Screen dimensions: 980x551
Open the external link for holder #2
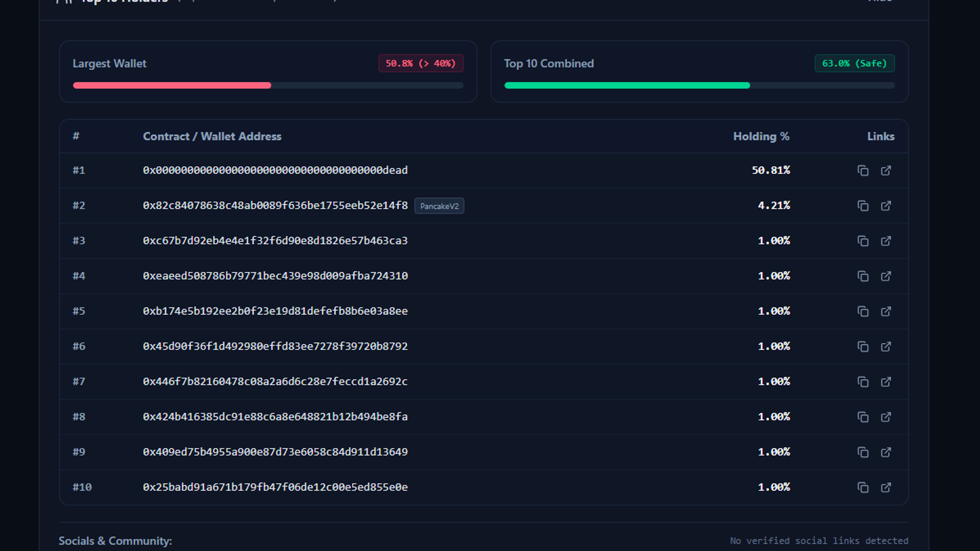click(x=886, y=206)
